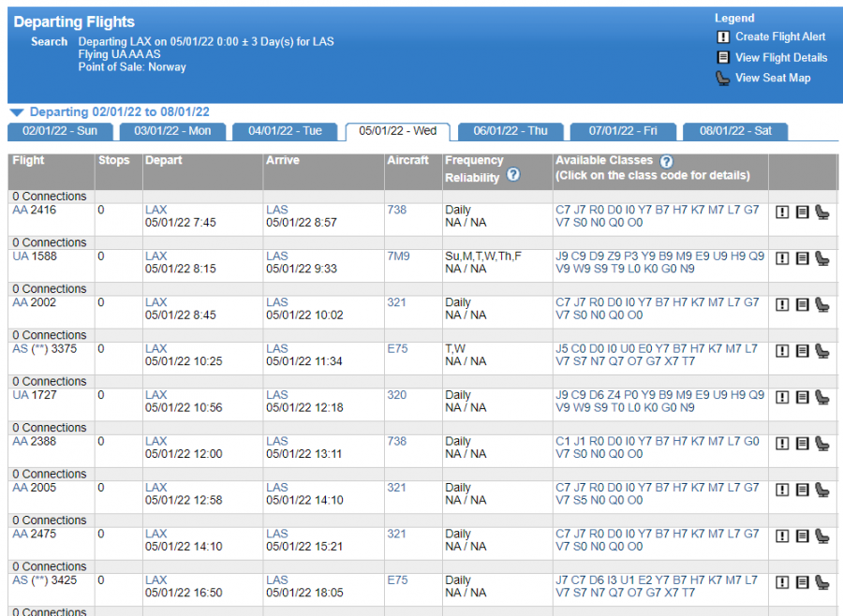Open Frequency Reliability help icon
This screenshot has height=616, width=843.
[x=513, y=175]
